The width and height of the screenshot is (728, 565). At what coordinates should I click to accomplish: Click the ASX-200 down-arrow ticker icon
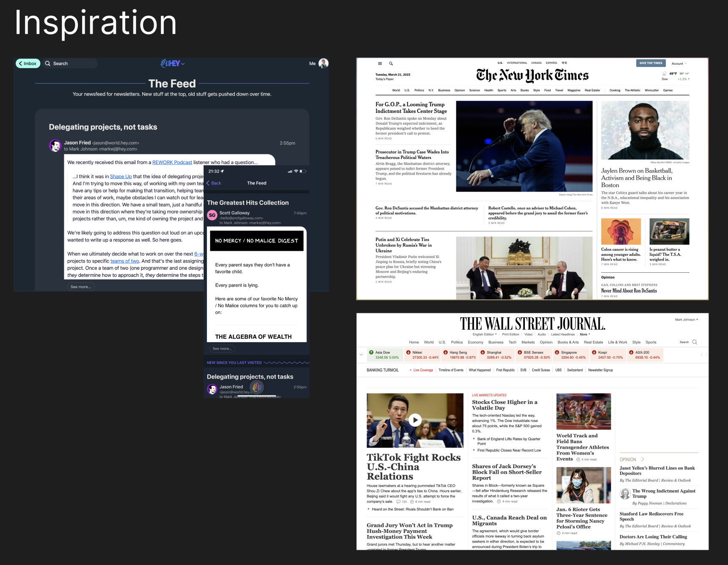click(631, 352)
